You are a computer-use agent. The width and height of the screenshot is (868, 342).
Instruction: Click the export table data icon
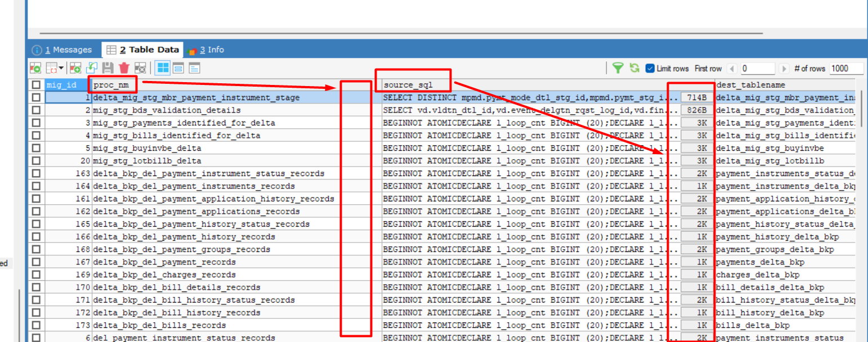[x=35, y=68]
